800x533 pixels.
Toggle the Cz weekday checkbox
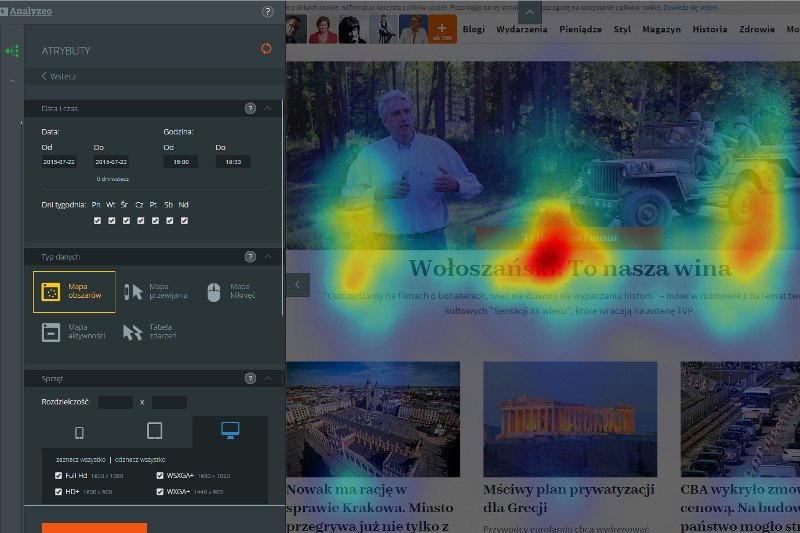pyautogui.click(x=140, y=220)
